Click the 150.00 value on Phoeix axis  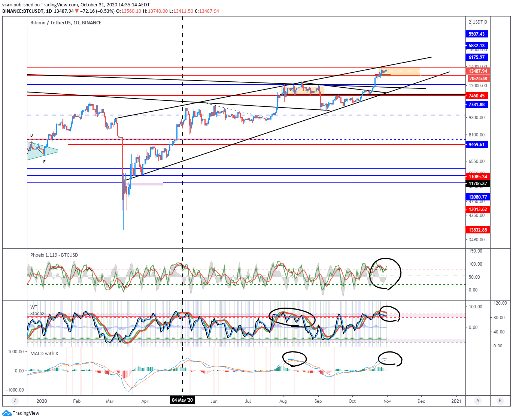(476, 251)
